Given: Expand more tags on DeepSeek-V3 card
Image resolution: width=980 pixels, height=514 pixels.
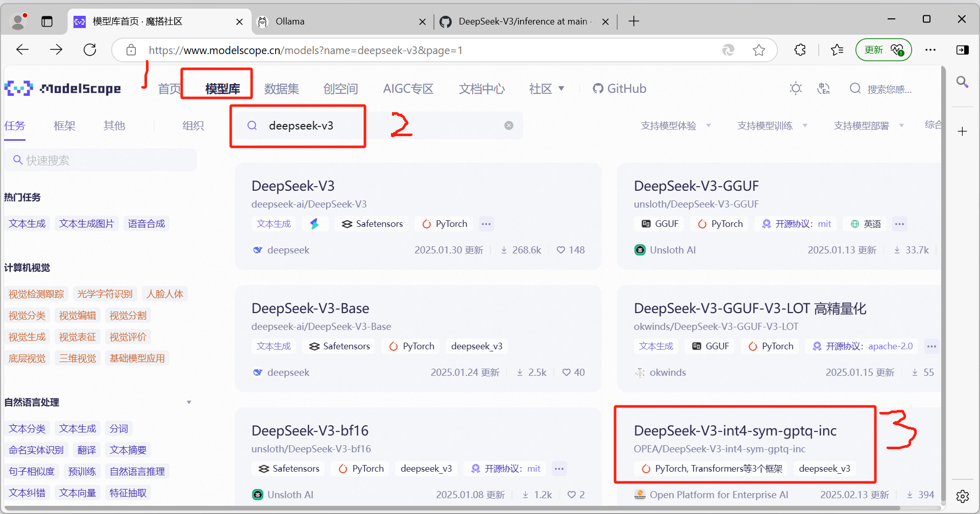Looking at the screenshot, I should tap(486, 224).
